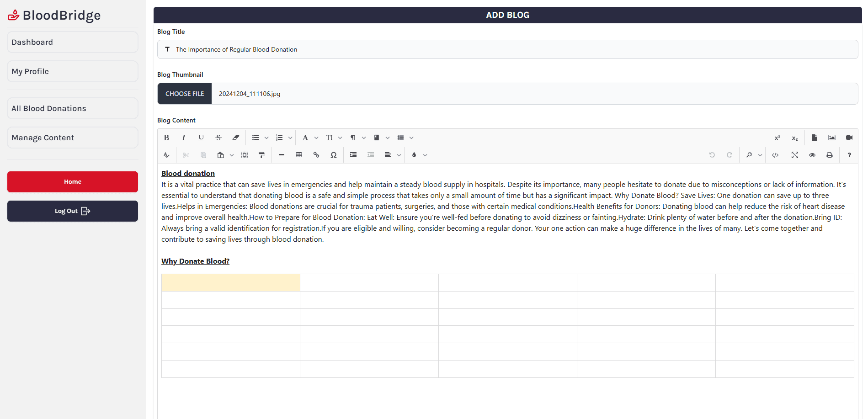Open All Blood Donations sidebar item

tap(73, 108)
